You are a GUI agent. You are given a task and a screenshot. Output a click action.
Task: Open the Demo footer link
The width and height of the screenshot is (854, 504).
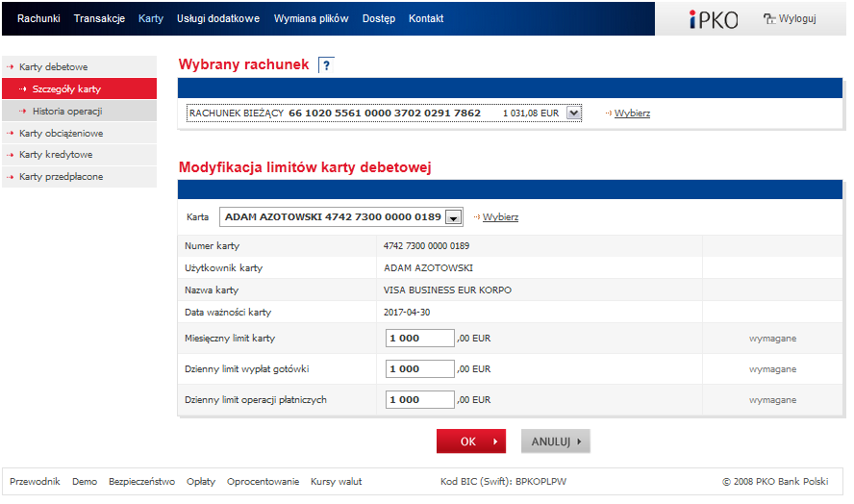[85, 482]
